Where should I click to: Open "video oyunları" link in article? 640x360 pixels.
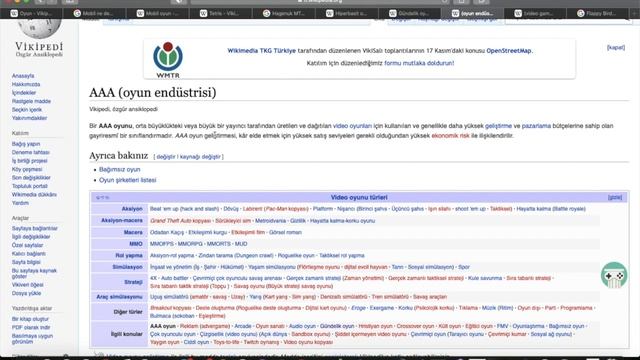352,126
